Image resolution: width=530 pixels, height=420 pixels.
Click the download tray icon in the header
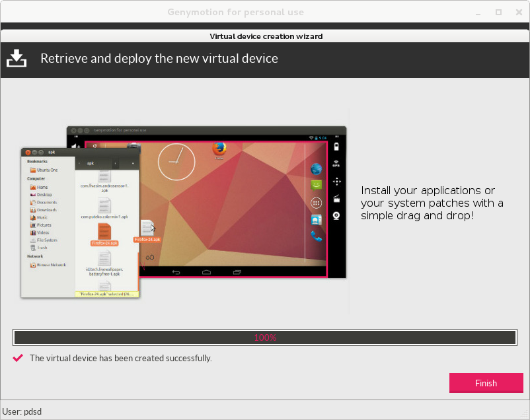[x=17, y=58]
